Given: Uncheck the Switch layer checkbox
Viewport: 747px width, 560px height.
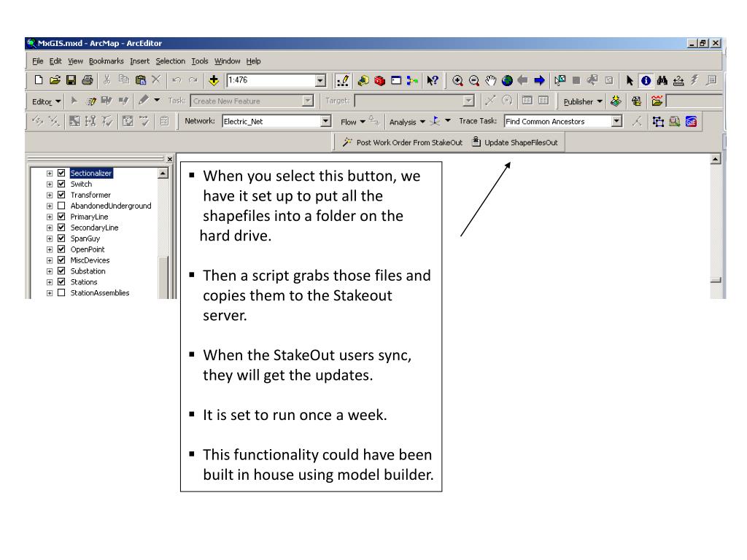Looking at the screenshot, I should 61,184.
